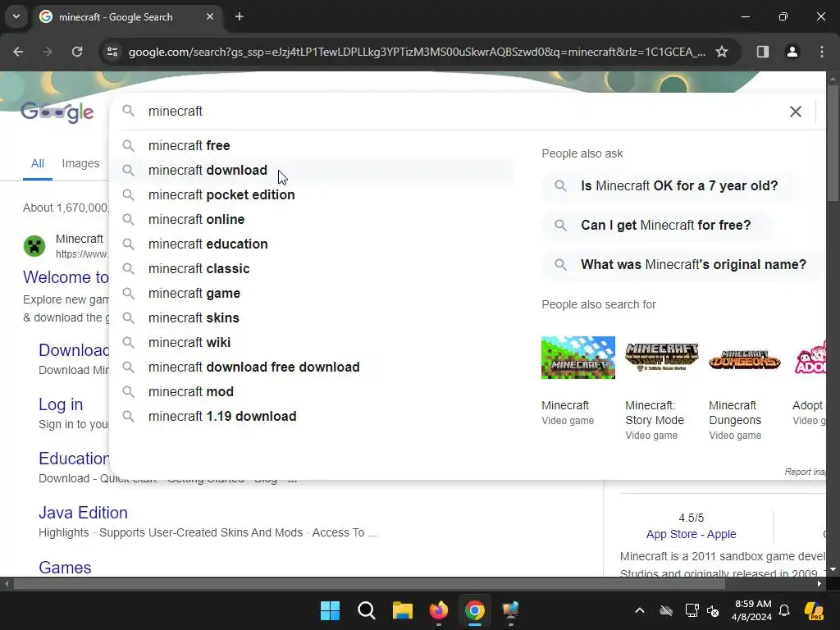Close the minecraft - Google Search tab
840x630 pixels.
[x=210, y=16]
